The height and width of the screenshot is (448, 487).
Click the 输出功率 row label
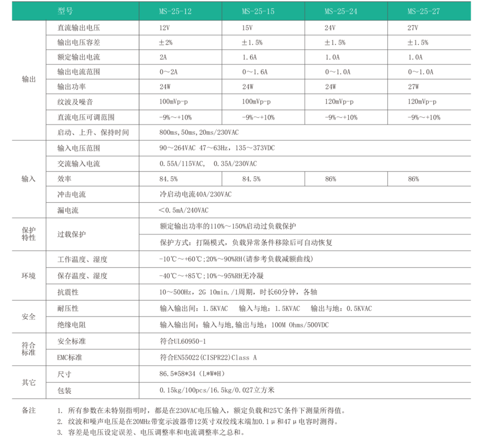pyautogui.click(x=72, y=87)
